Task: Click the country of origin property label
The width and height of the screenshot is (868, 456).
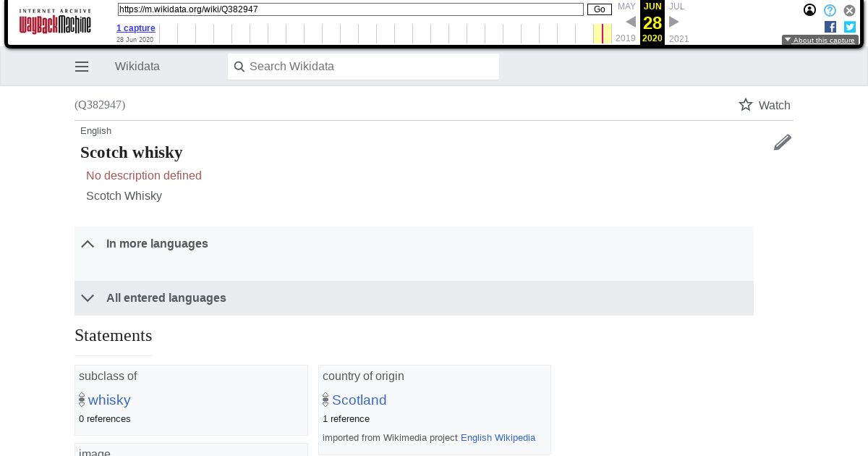Action: click(x=363, y=376)
